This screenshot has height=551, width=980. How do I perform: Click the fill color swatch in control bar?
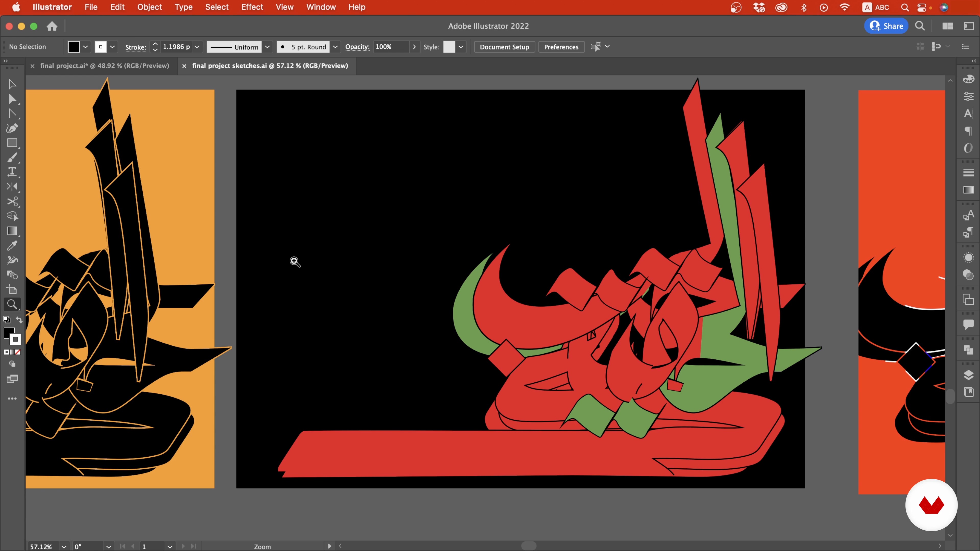[x=73, y=47]
